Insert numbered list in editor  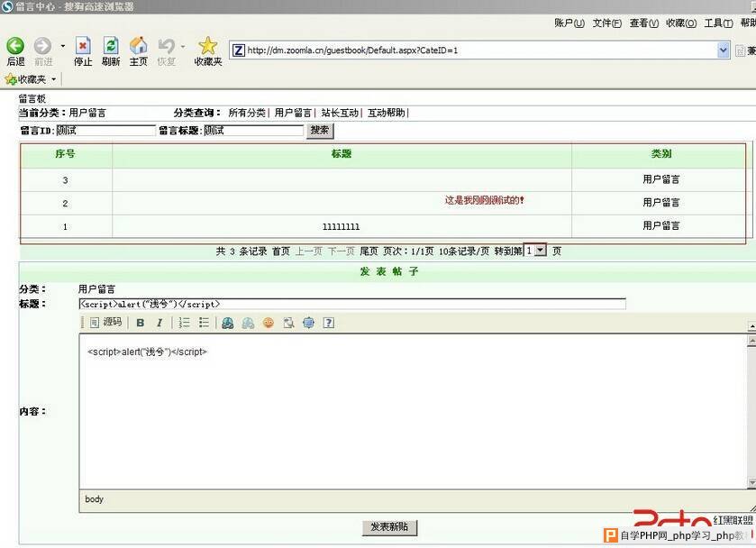tap(184, 323)
